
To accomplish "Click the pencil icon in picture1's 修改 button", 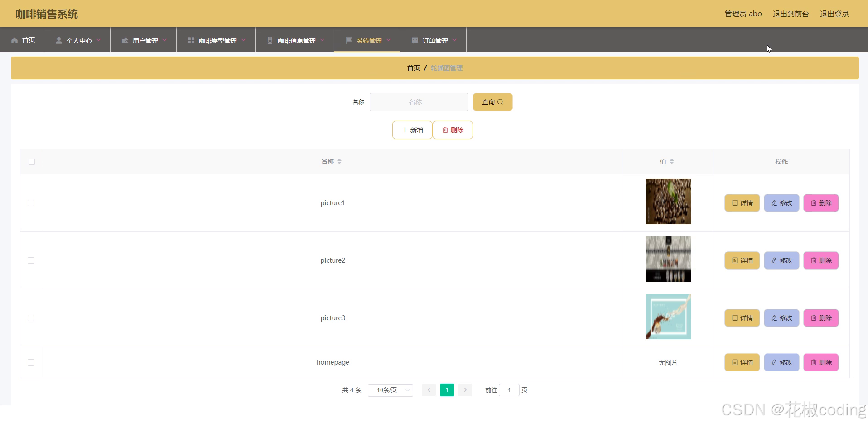I will coord(774,203).
